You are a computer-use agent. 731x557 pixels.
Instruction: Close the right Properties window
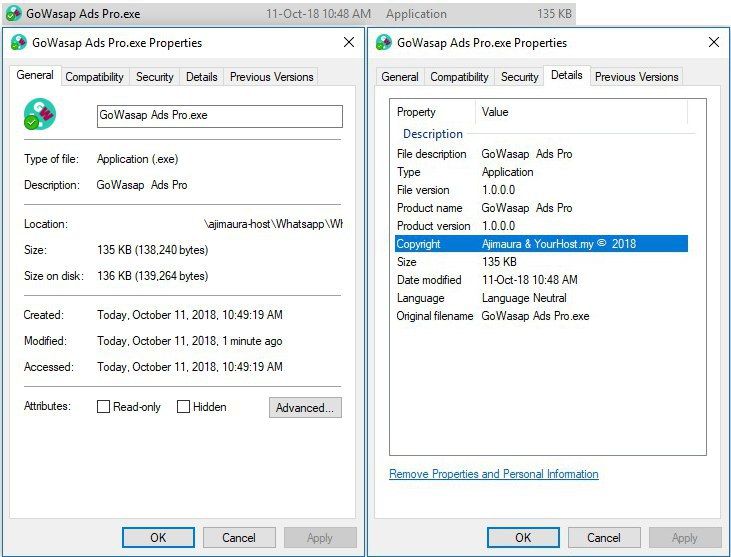[714, 42]
